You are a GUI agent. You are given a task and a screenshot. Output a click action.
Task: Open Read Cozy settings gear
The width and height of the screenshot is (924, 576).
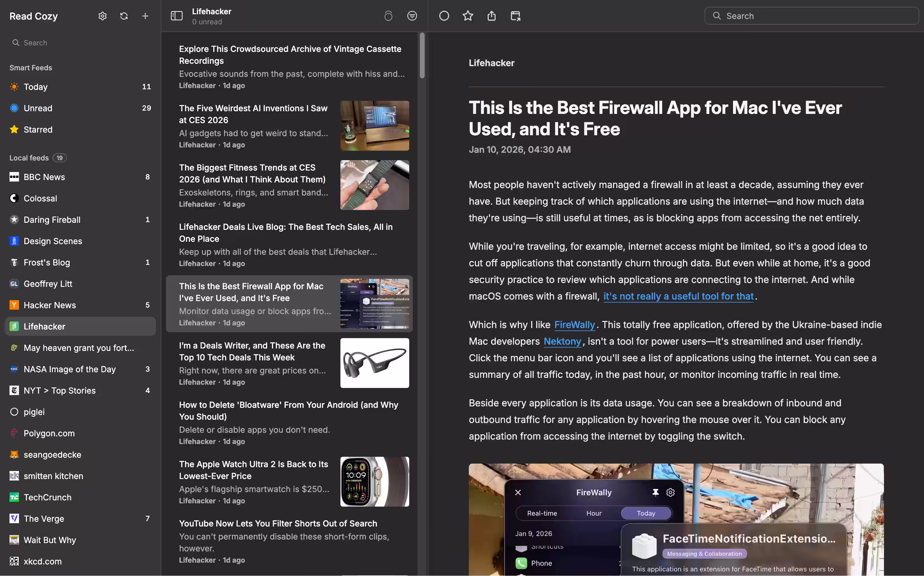103,16
